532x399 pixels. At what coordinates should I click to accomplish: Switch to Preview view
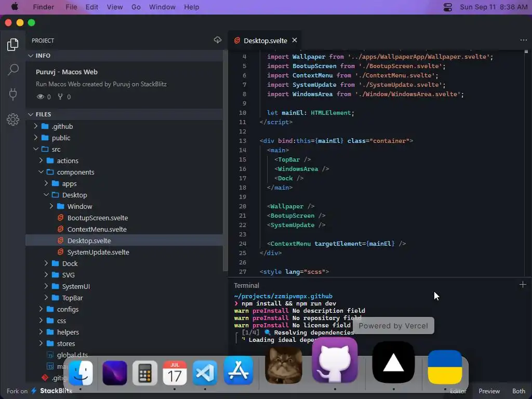coord(489,391)
